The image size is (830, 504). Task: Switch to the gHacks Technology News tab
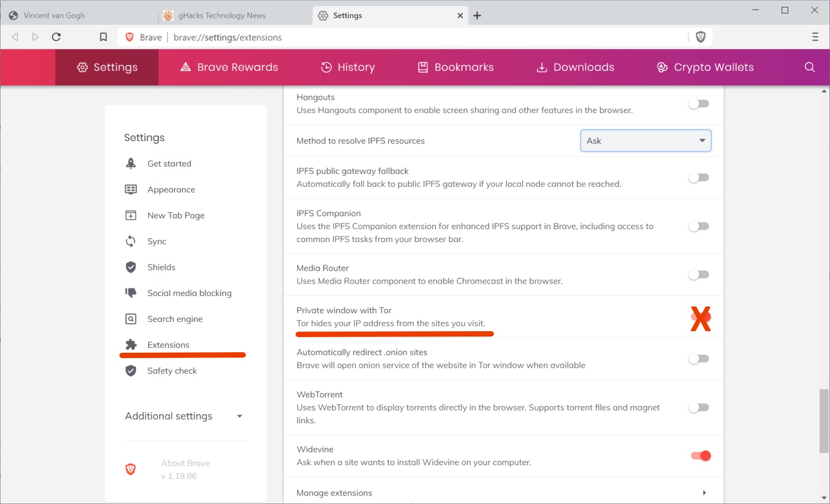(235, 16)
